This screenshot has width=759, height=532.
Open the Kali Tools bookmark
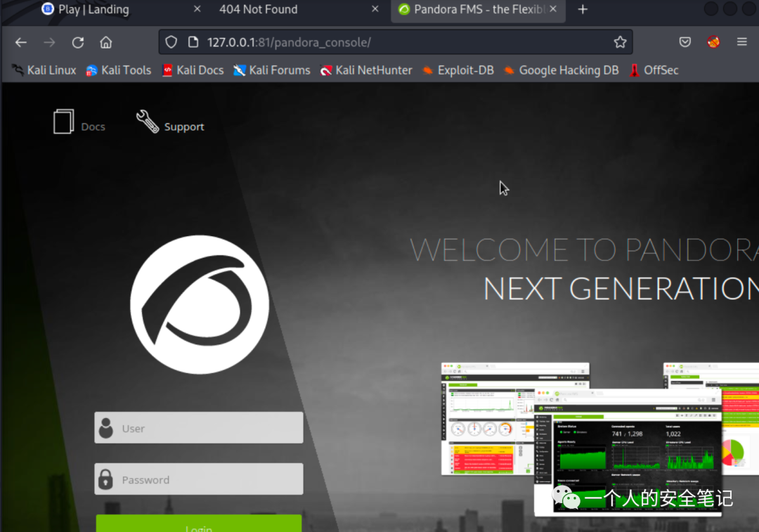119,70
